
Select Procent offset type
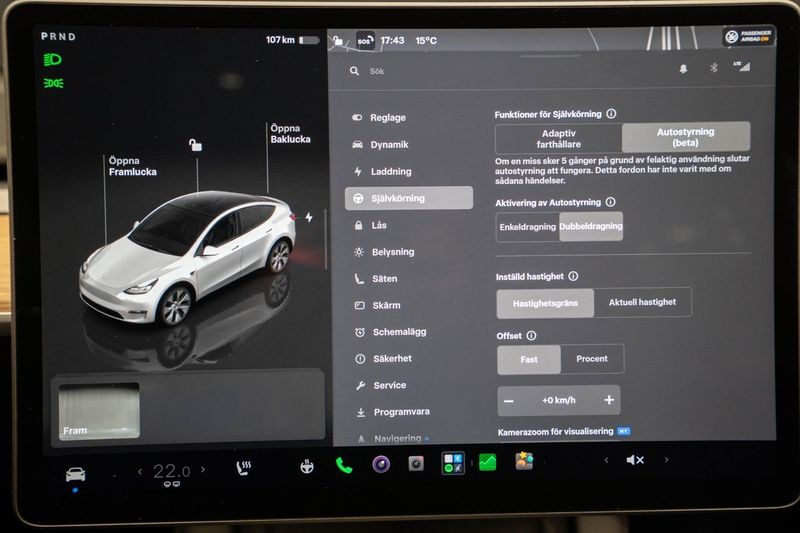[x=592, y=359]
